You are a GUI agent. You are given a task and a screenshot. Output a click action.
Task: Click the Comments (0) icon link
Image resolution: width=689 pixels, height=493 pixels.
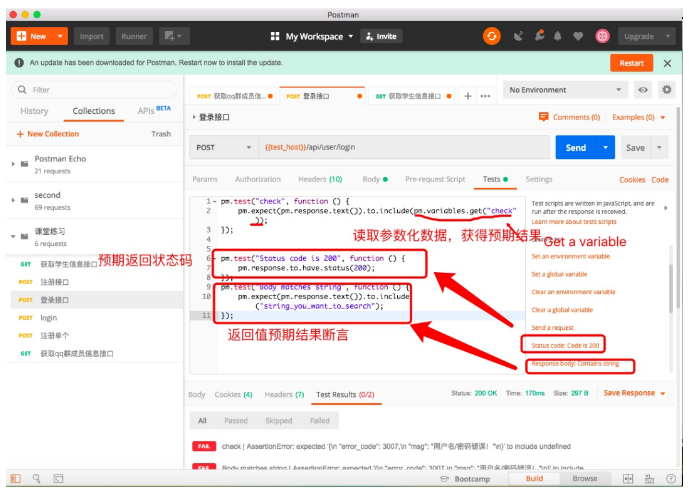(x=569, y=117)
